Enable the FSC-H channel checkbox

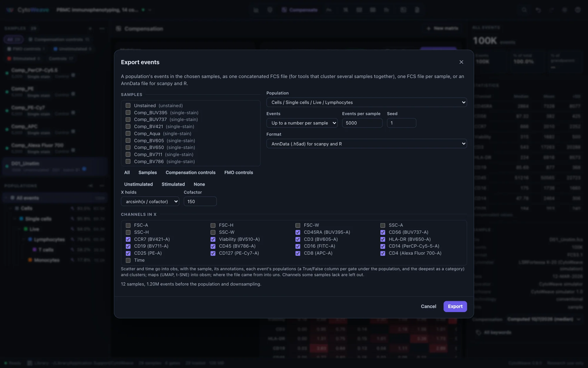pyautogui.click(x=213, y=225)
